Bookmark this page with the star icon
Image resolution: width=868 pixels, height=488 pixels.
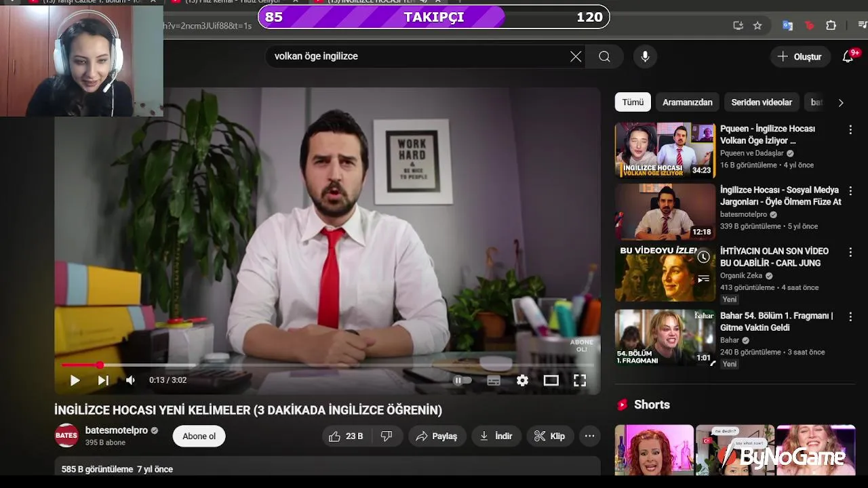[x=757, y=26]
